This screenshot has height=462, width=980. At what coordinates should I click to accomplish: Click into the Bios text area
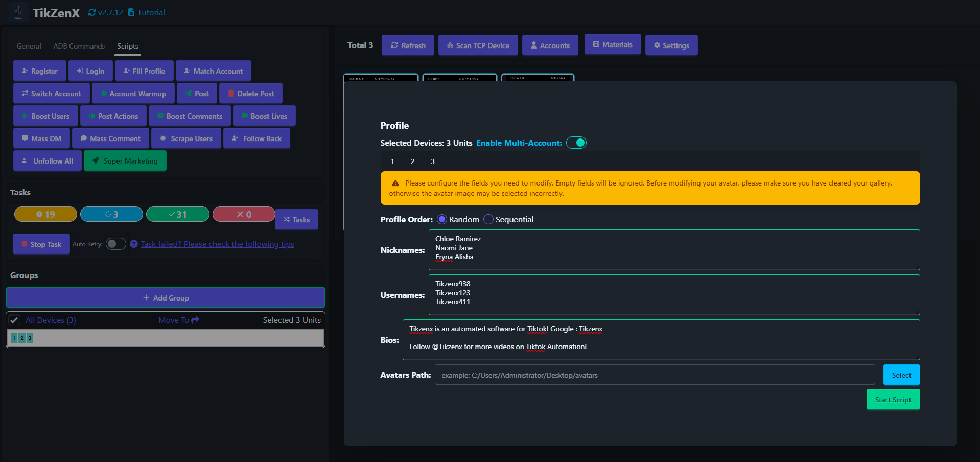[x=661, y=340]
